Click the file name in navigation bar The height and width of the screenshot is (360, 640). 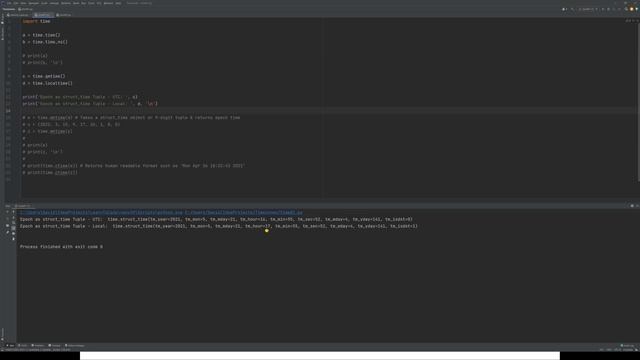(x=25, y=9)
